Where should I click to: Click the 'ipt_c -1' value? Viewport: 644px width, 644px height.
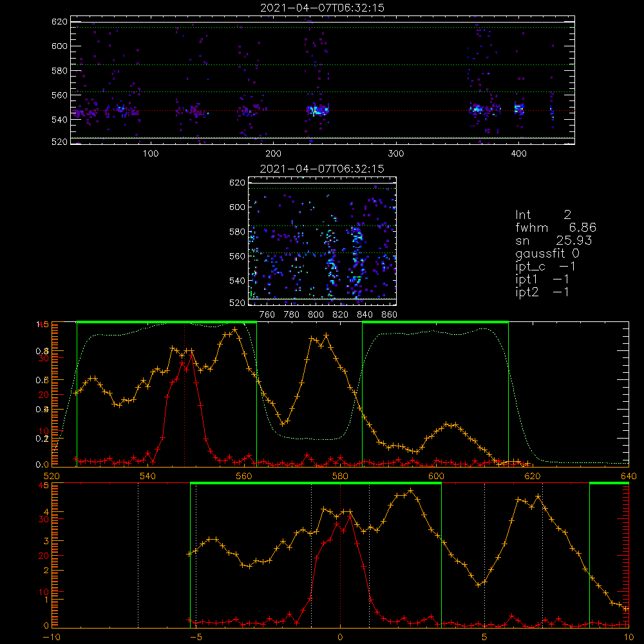coord(545,267)
